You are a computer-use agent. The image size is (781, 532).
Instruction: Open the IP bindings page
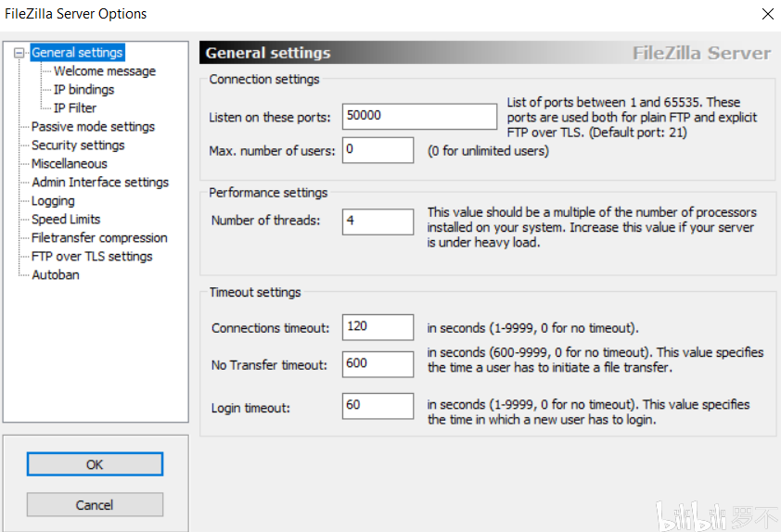click(x=83, y=90)
